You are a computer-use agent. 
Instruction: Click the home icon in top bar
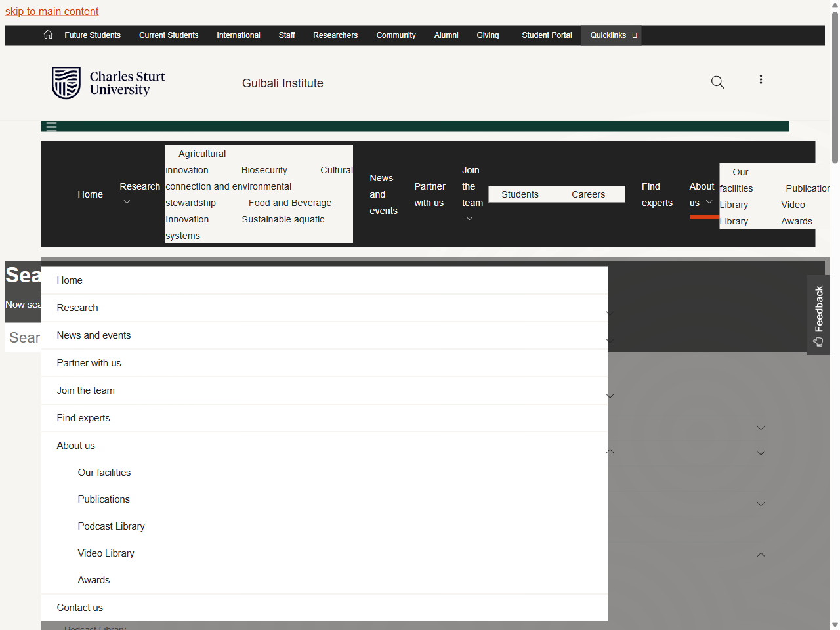point(48,35)
